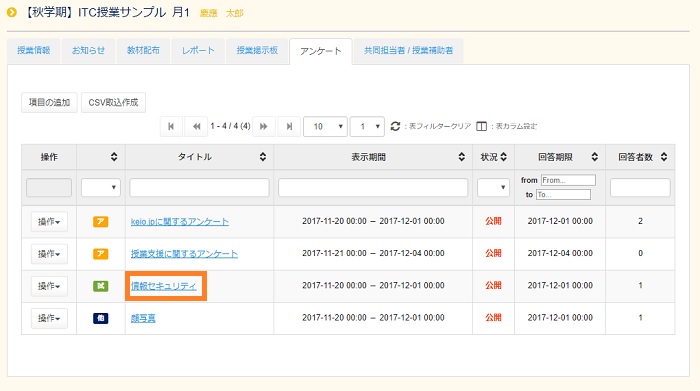Click green 試 icon in 情報セキュリティ row
The height and width of the screenshot is (391, 700).
100,286
